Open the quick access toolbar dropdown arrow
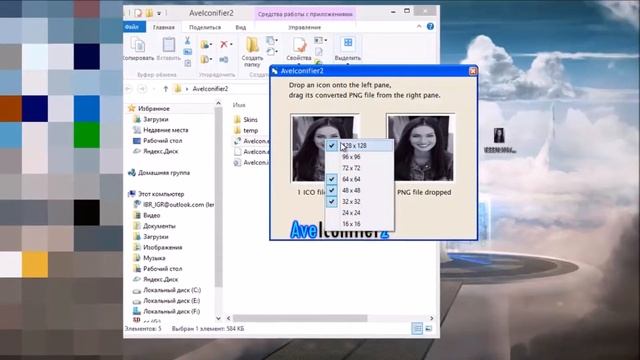The width and height of the screenshot is (640, 360). [159, 13]
